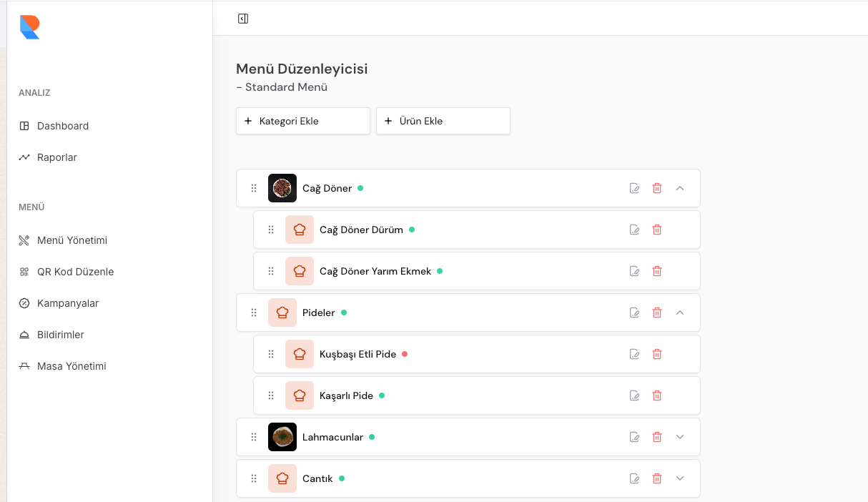Go to QR Kod Düzenle page

[x=75, y=272]
